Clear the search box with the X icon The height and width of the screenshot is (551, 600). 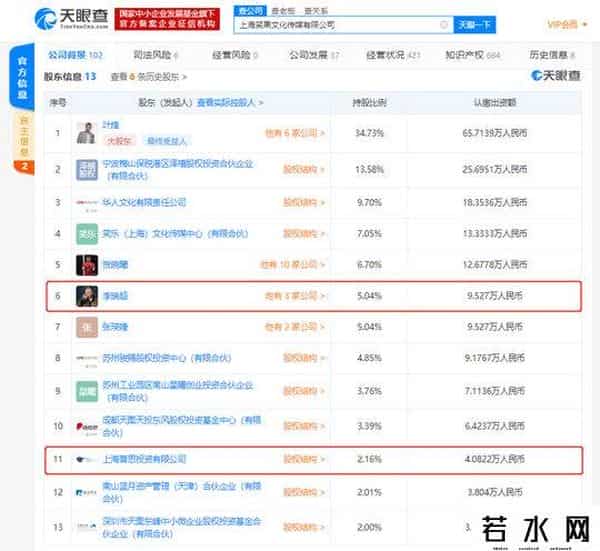(444, 25)
